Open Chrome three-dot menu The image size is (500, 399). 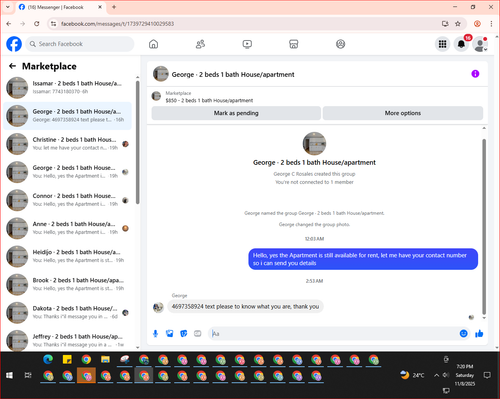[491, 24]
